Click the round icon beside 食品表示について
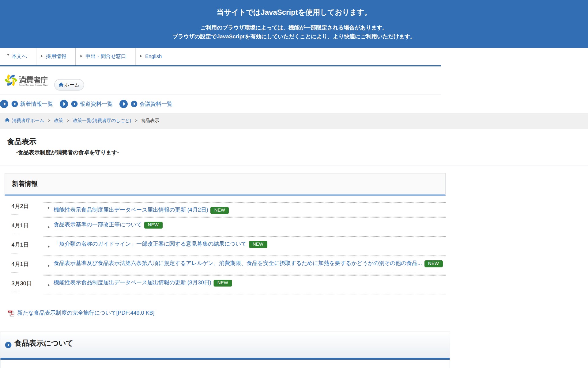Image resolution: width=588 pixels, height=368 pixels. coord(8,345)
